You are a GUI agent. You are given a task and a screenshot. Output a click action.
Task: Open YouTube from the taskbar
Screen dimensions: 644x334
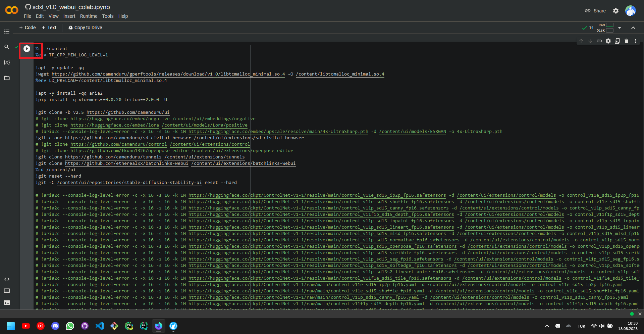(x=26, y=326)
